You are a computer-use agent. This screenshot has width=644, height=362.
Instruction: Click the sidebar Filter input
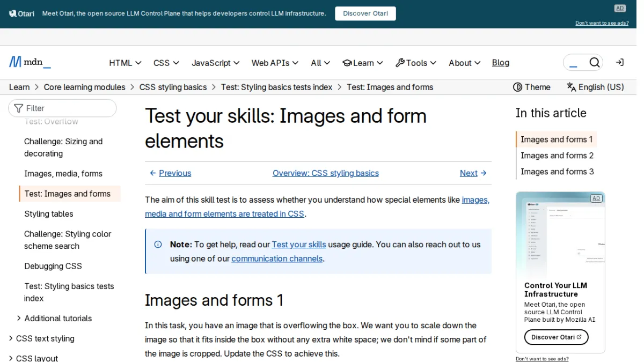pyautogui.click(x=62, y=108)
